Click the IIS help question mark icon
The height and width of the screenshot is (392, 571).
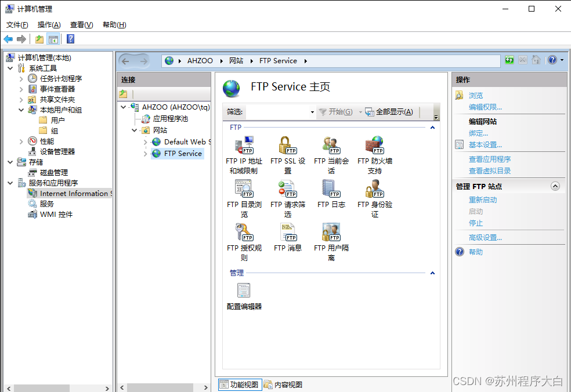pos(552,60)
